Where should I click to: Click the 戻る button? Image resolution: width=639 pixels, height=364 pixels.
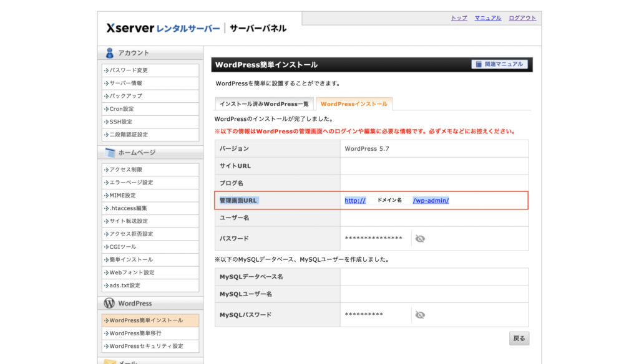point(519,338)
